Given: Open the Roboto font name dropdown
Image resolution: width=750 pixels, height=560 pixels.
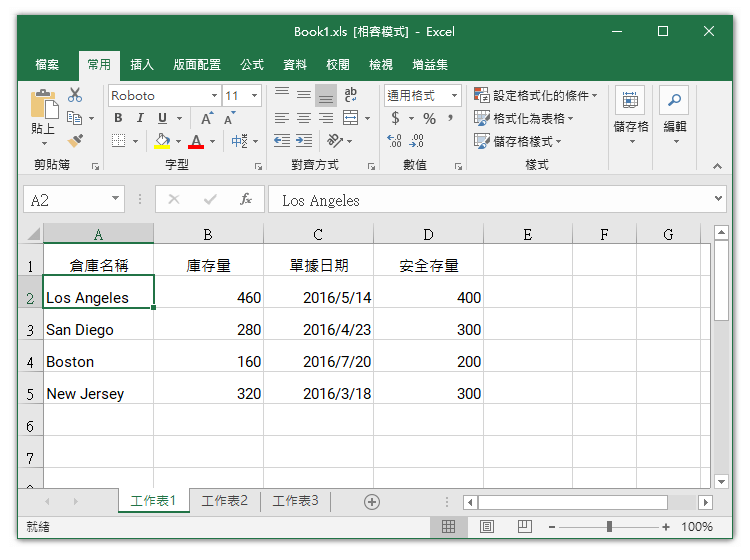Looking at the screenshot, I should (214, 96).
